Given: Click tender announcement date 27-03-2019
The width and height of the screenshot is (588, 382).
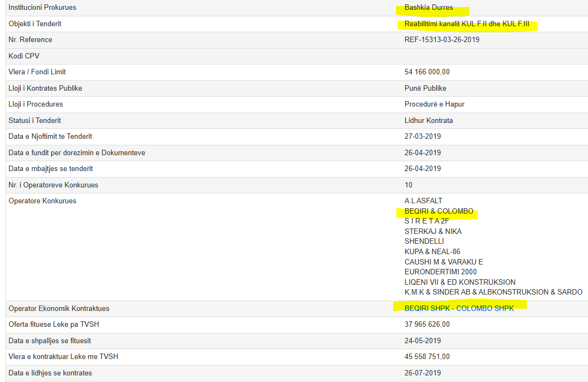Looking at the screenshot, I should (x=423, y=137).
